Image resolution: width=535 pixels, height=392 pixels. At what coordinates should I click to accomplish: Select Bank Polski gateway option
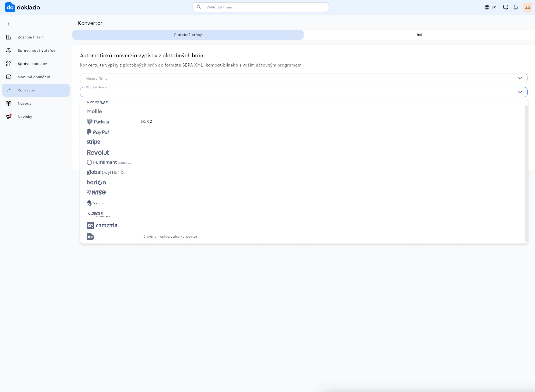pos(95,203)
